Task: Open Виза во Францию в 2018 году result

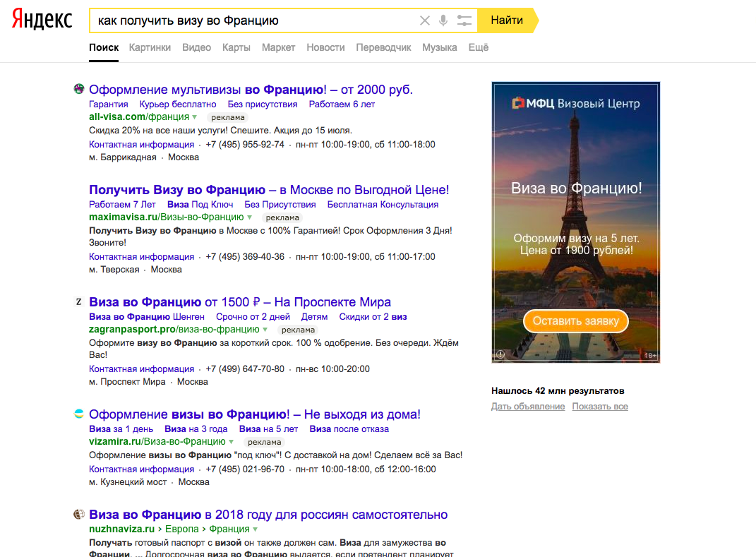Action: [x=268, y=515]
